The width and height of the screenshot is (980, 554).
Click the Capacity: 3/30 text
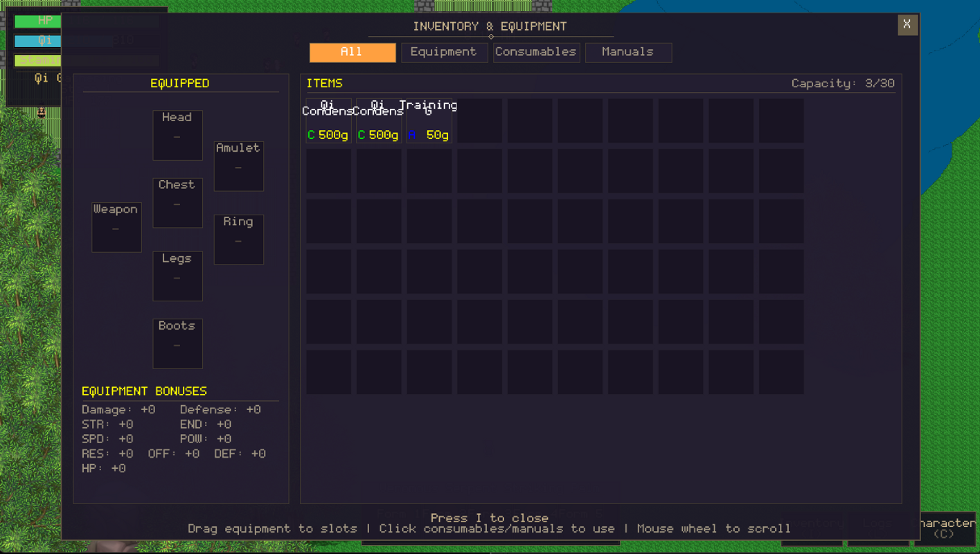coord(843,83)
